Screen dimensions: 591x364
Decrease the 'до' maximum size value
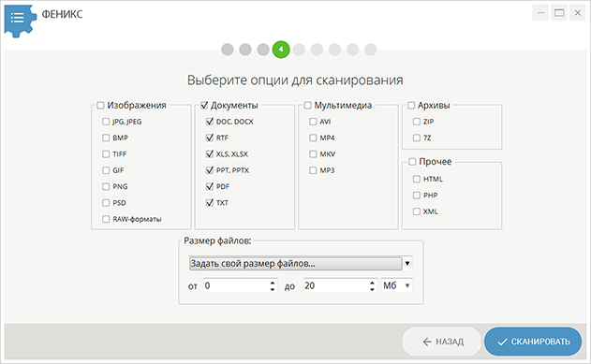pos(372,289)
